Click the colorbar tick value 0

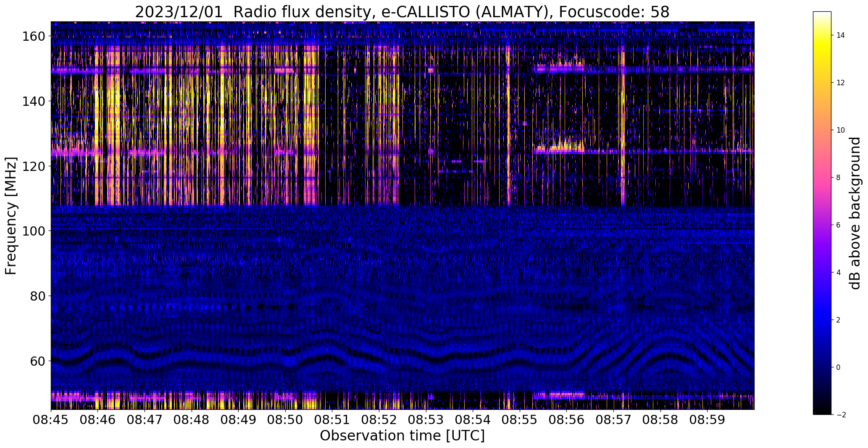(x=838, y=367)
